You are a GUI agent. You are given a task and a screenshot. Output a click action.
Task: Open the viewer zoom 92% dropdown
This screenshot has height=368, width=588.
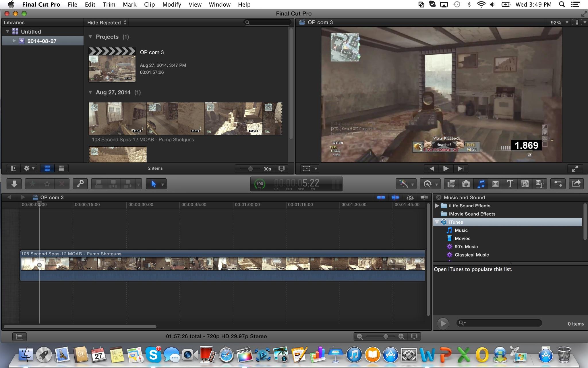[559, 22]
